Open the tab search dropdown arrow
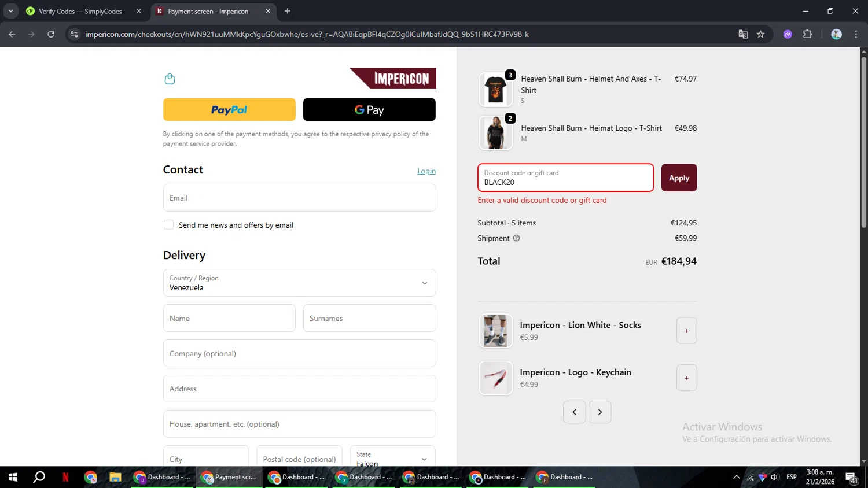Screen dimensions: 868x488 [10, 11]
